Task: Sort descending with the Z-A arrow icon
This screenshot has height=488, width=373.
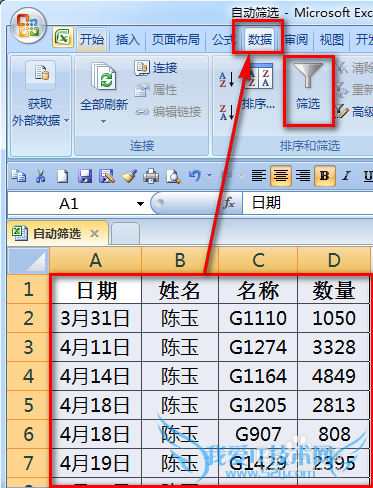Action: click(x=227, y=112)
